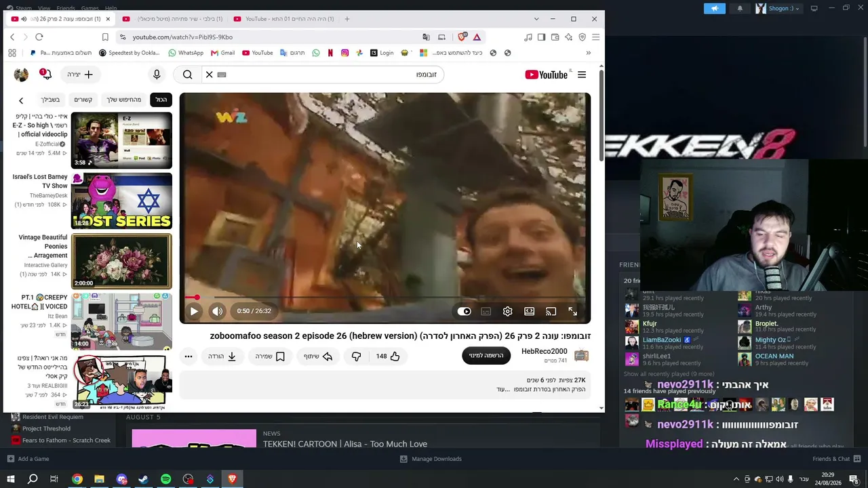
Task: Download the video with the download button
Action: tap(222, 357)
